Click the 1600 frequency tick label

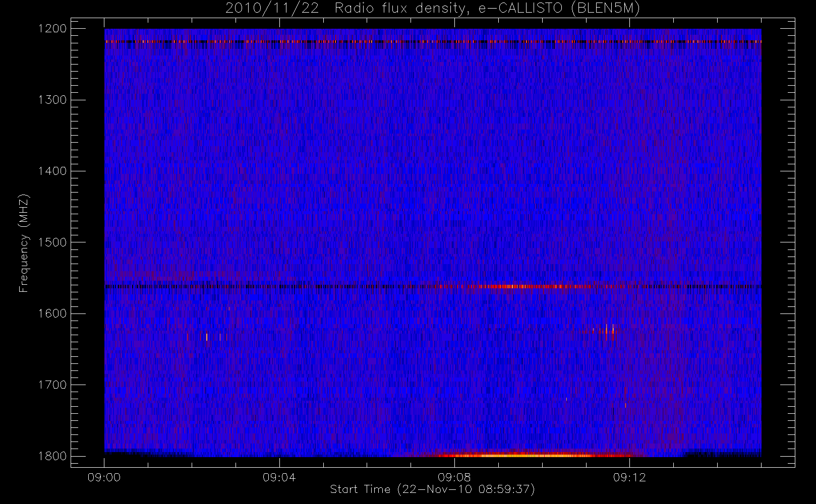(x=52, y=313)
